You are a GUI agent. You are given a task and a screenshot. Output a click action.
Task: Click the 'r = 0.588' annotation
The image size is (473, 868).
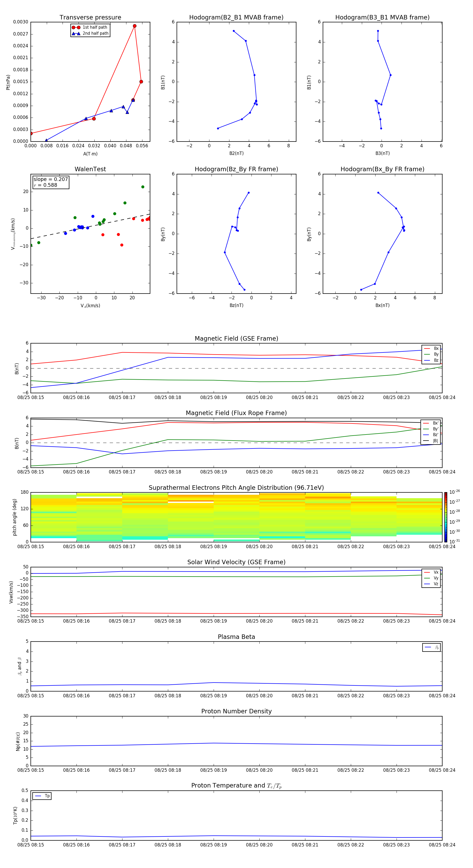click(45, 185)
